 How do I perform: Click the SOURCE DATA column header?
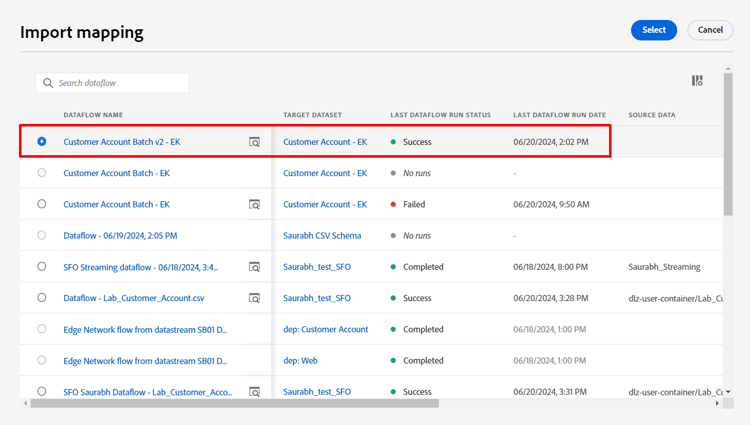point(652,115)
